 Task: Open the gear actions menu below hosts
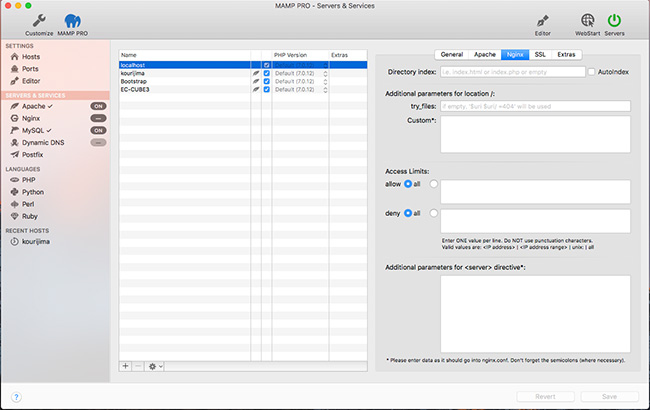155,366
